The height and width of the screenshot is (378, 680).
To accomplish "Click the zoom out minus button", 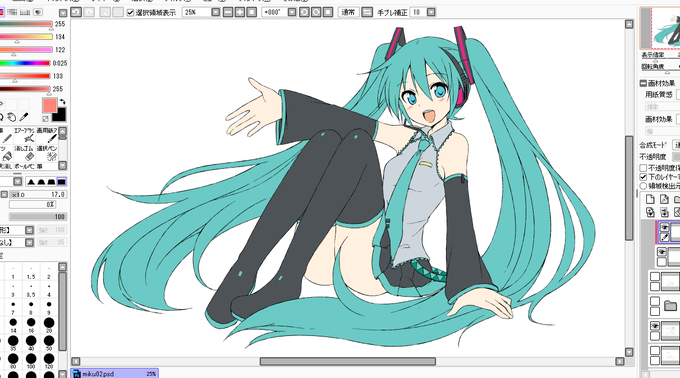I will (228, 12).
